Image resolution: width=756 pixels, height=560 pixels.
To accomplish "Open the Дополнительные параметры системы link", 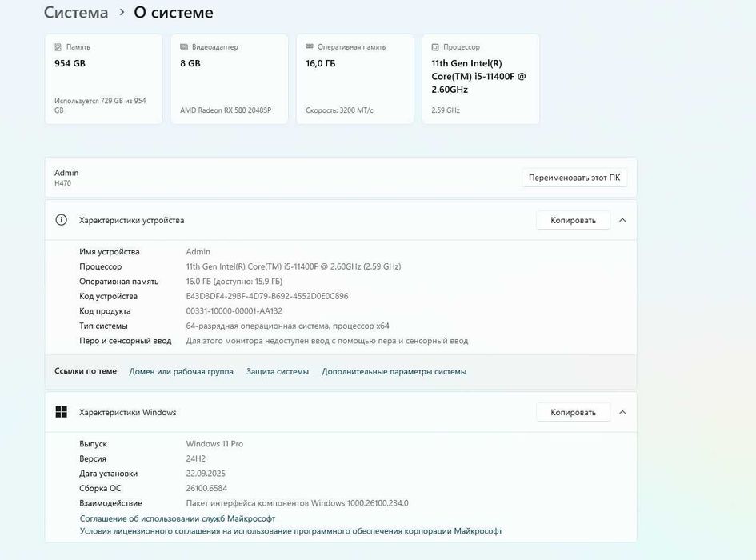I will (x=394, y=371).
